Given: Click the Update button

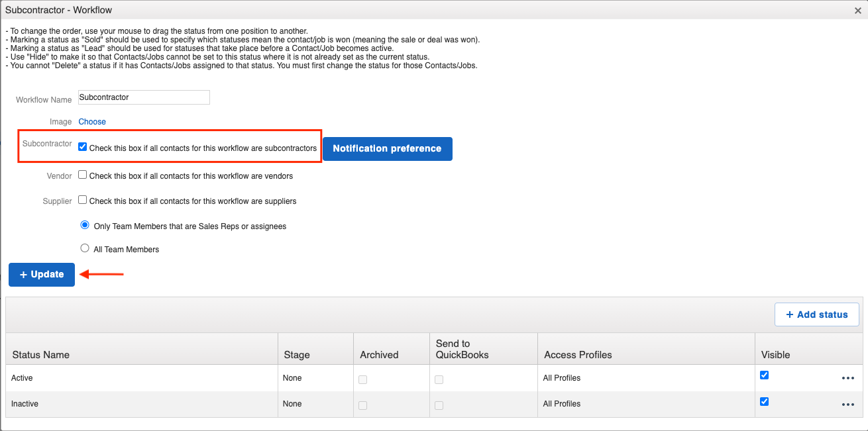Looking at the screenshot, I should pos(41,274).
